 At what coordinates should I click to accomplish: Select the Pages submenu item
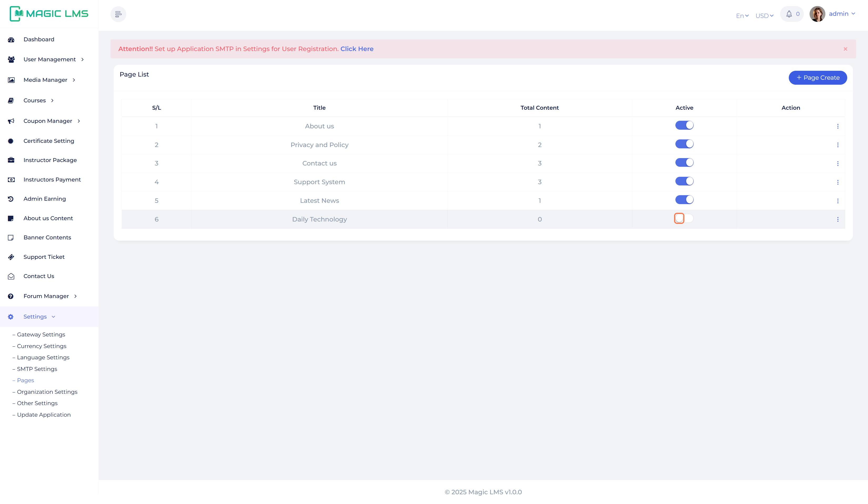coord(26,380)
